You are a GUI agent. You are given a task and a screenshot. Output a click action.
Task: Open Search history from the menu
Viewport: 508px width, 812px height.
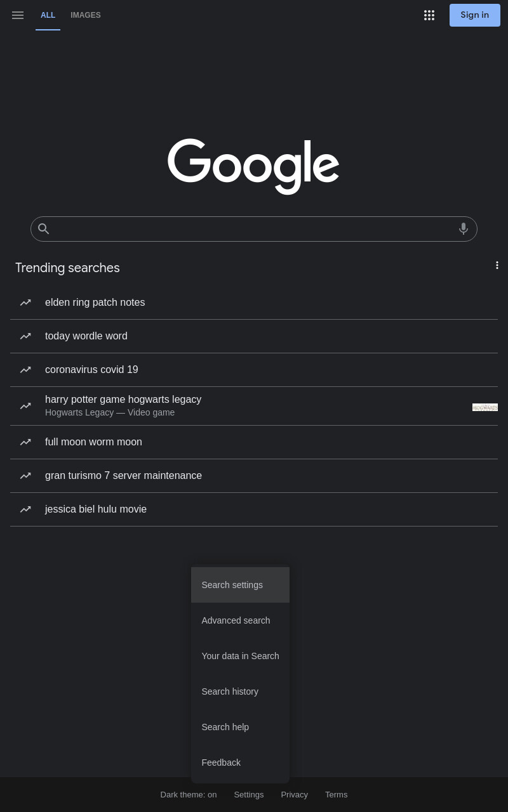pos(240,691)
